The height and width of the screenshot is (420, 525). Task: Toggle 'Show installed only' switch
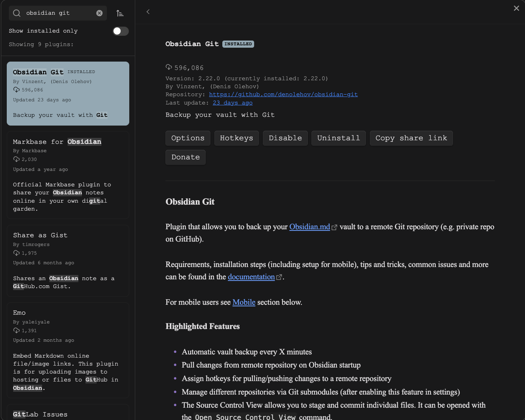click(121, 31)
